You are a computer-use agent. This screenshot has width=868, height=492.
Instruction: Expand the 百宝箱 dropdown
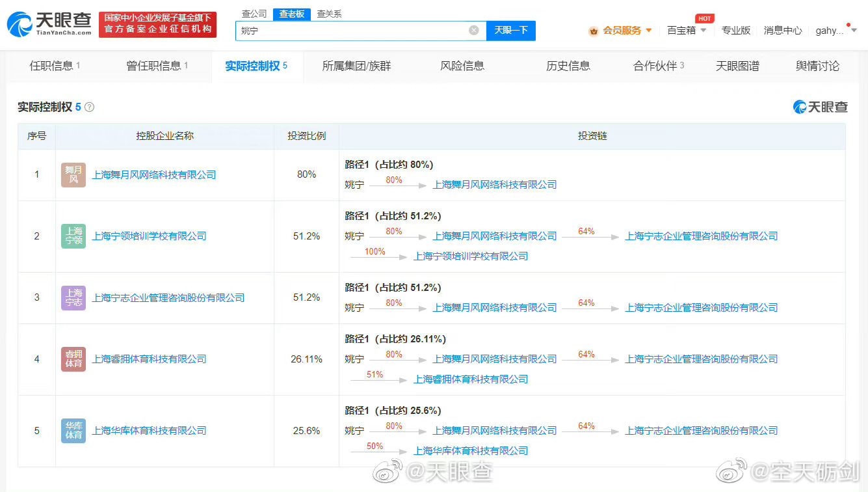[703, 31]
